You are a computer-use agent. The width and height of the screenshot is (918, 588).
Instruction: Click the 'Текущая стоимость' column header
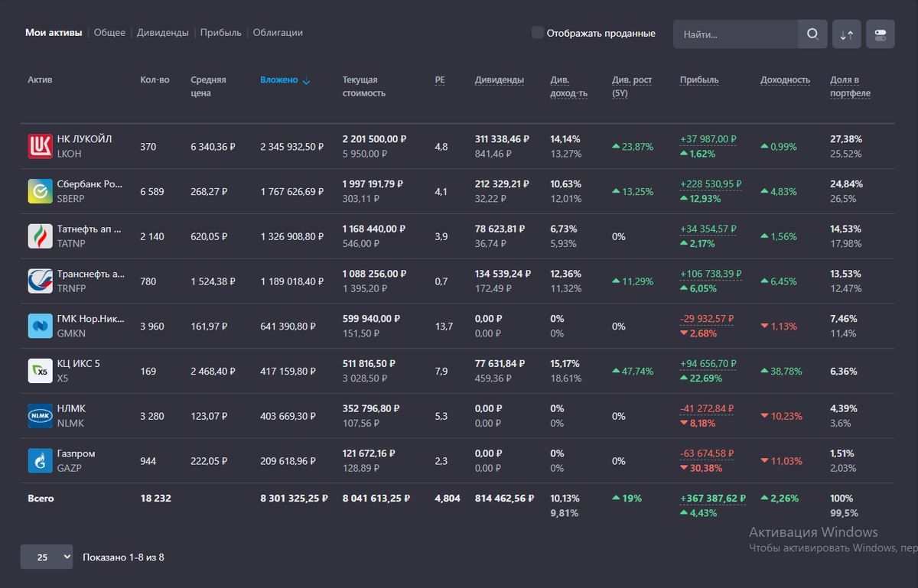pos(364,86)
